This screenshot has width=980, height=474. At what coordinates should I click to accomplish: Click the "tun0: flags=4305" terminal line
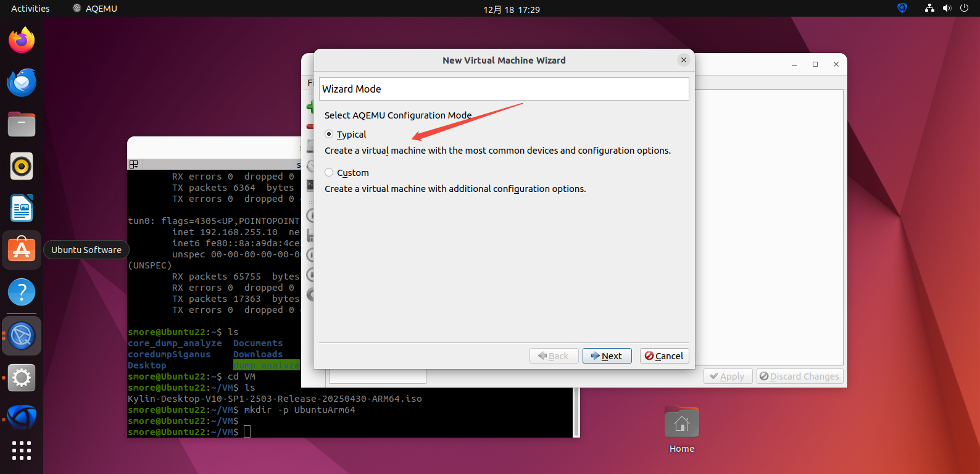point(214,221)
